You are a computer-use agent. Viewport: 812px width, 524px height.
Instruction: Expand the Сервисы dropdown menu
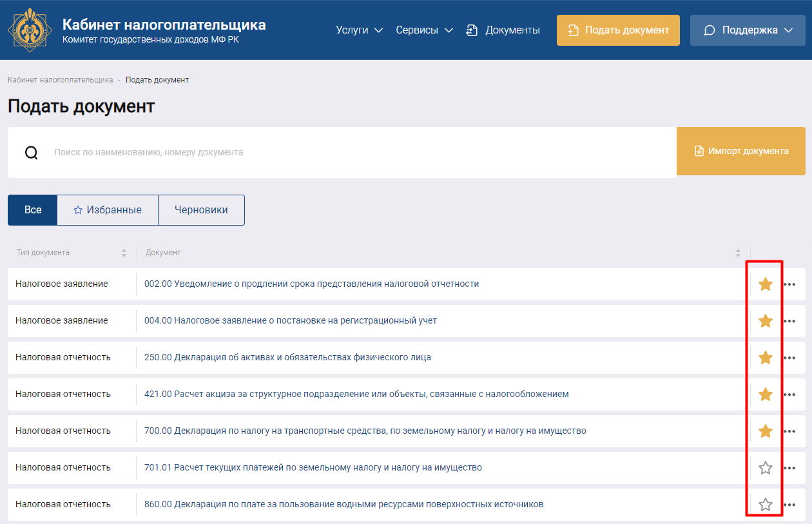424,30
